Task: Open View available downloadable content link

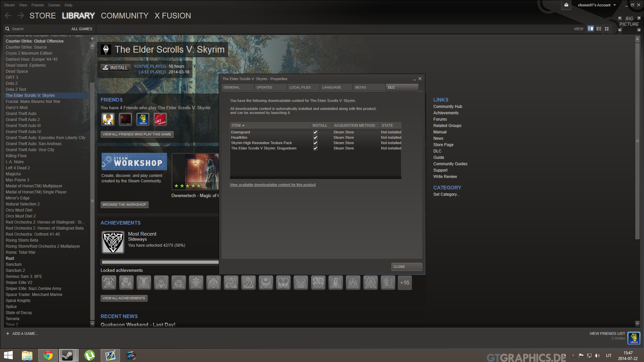Action: 272,185
